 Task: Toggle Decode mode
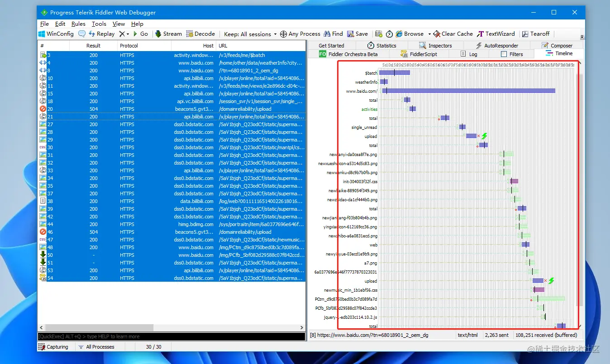click(x=200, y=34)
